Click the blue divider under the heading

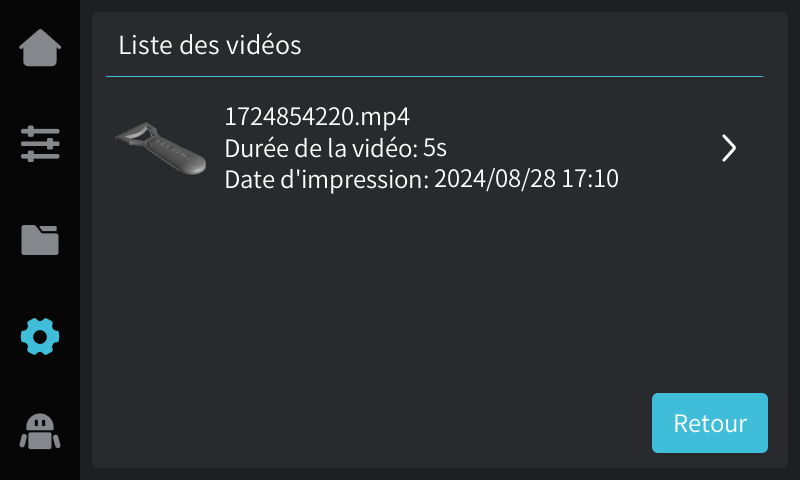[434, 77]
